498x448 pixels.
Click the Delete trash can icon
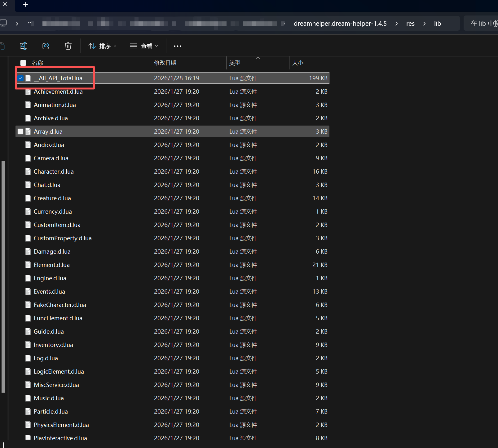point(68,46)
